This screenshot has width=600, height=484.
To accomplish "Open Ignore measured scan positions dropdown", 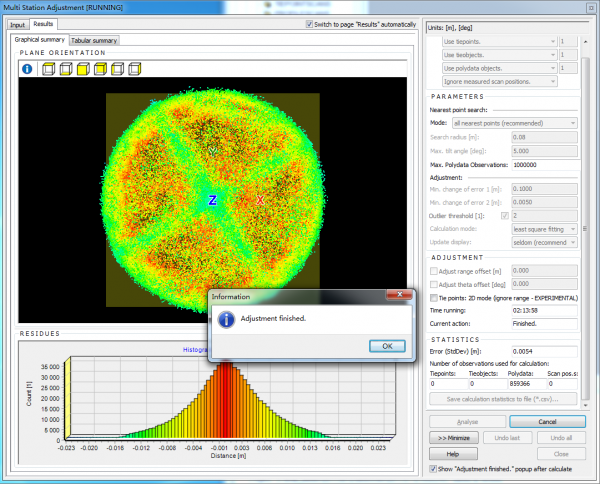I will pyautogui.click(x=500, y=81).
